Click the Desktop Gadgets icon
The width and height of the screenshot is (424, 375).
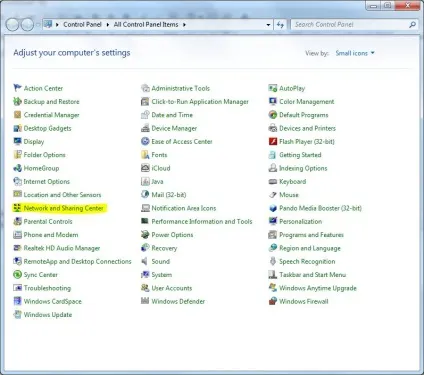17,128
